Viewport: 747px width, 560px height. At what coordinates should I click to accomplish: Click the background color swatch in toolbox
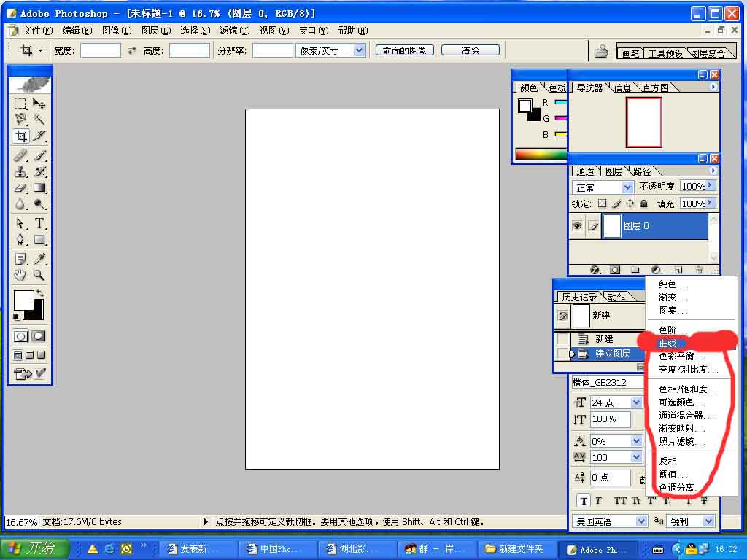tap(37, 313)
